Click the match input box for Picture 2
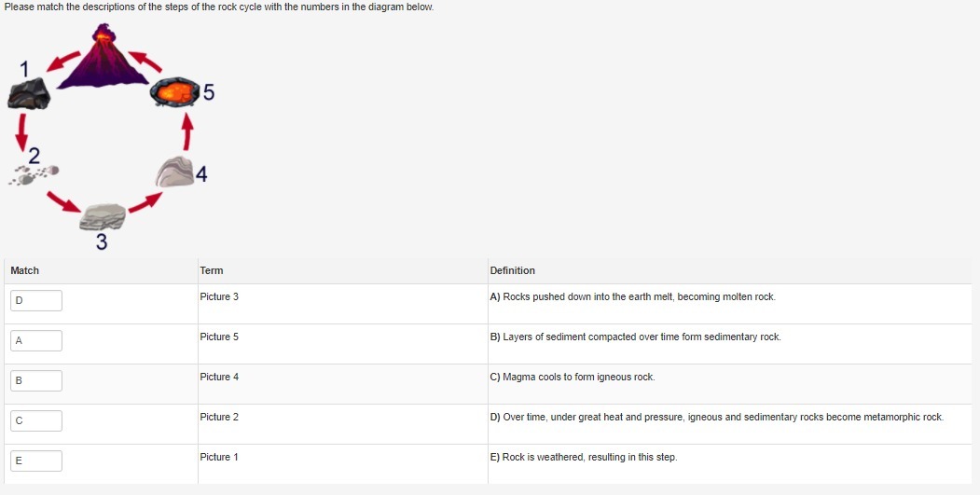 pos(36,420)
